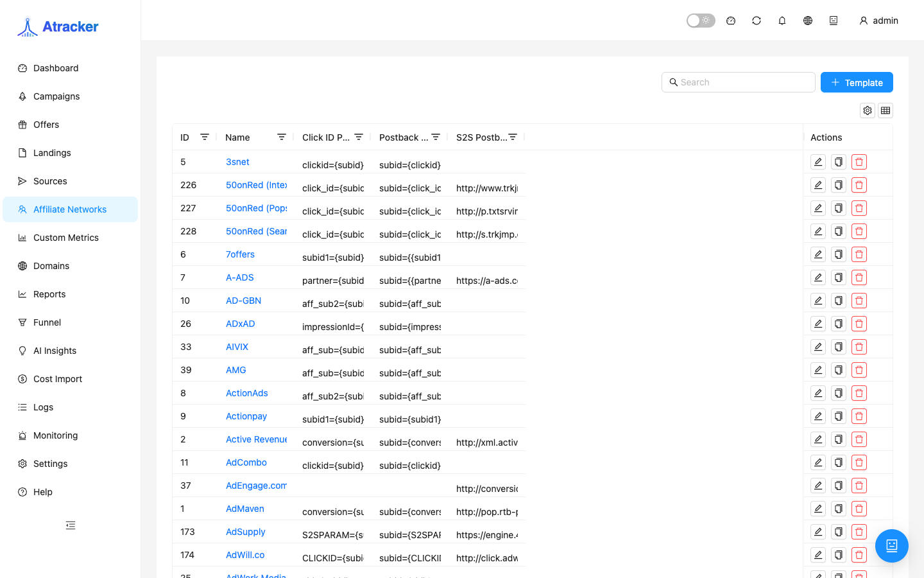Edit the ActionAds row
This screenshot has width=924, height=578.
click(818, 393)
